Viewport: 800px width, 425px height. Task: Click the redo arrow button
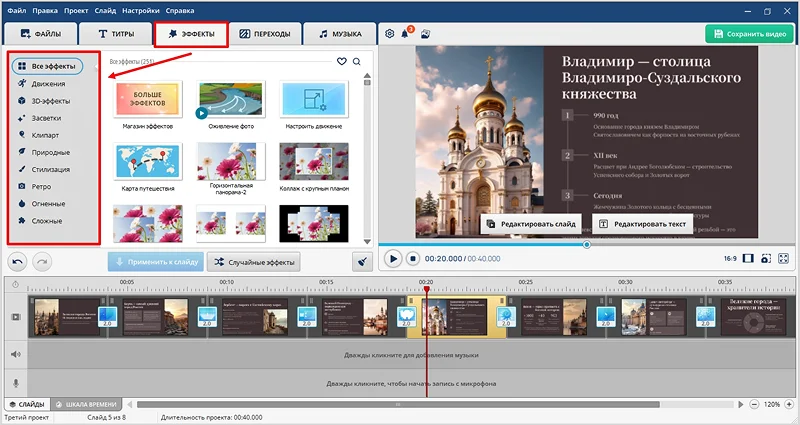(x=41, y=260)
